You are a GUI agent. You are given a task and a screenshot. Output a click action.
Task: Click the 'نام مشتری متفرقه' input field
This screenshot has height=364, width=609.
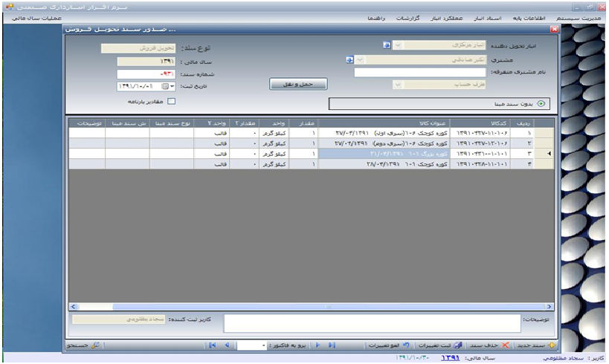421,73
